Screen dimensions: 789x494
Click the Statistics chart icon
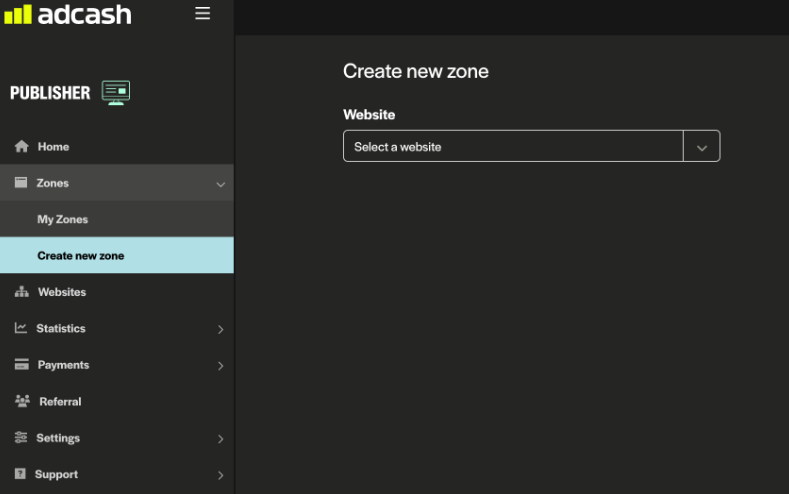[21, 328]
